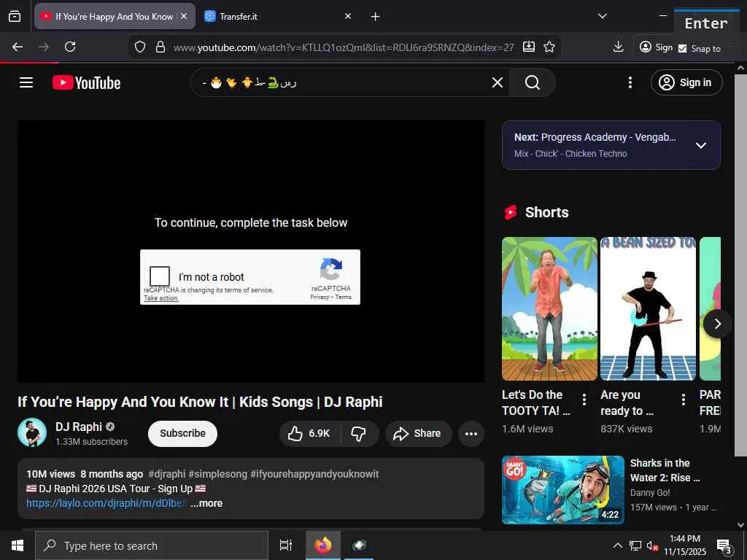Open Sharks in the Water 2 video thumbnail
The height and width of the screenshot is (560, 747).
click(x=563, y=490)
